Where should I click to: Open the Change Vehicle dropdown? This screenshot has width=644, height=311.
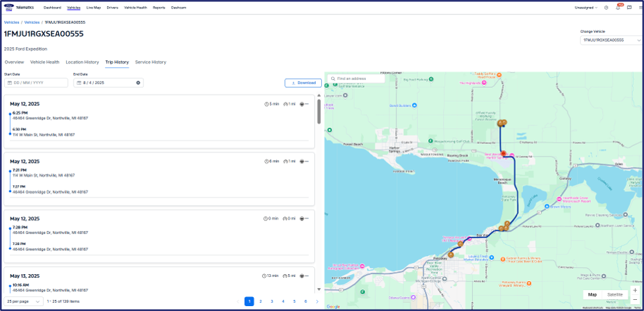tap(611, 40)
